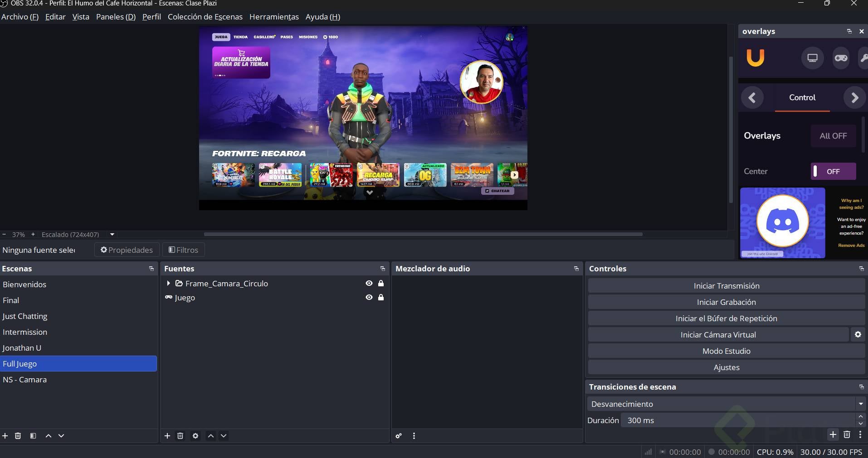Open audio mixer three-dot menu
The height and width of the screenshot is (458, 868).
click(414, 436)
